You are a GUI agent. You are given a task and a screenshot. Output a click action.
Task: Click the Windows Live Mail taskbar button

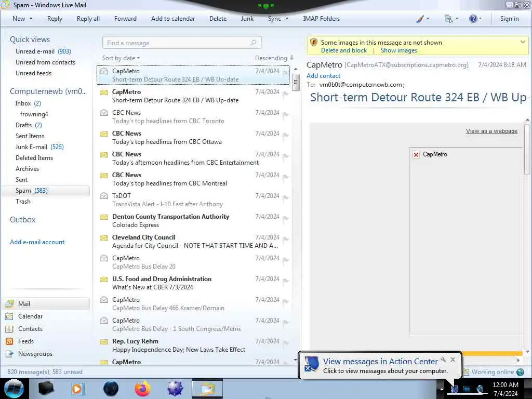tap(207, 389)
